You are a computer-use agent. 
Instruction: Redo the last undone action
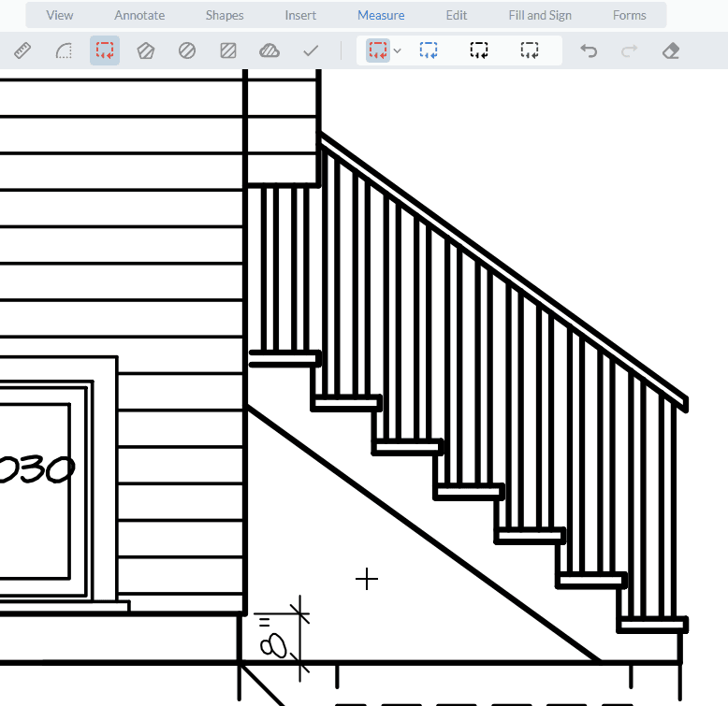(630, 50)
